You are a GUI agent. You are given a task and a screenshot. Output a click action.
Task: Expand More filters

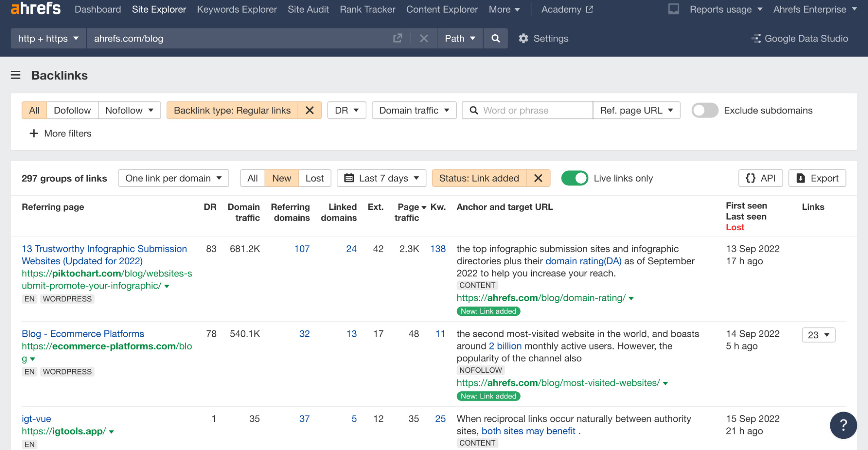[x=59, y=133]
